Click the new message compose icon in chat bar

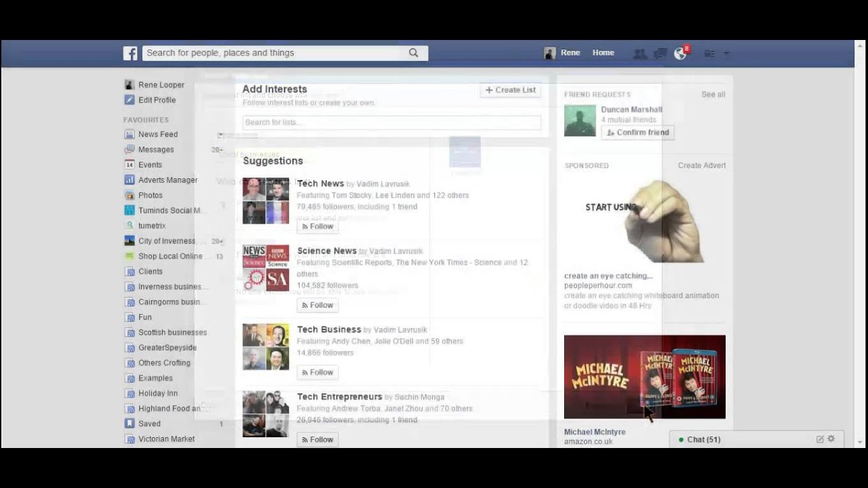coord(820,439)
